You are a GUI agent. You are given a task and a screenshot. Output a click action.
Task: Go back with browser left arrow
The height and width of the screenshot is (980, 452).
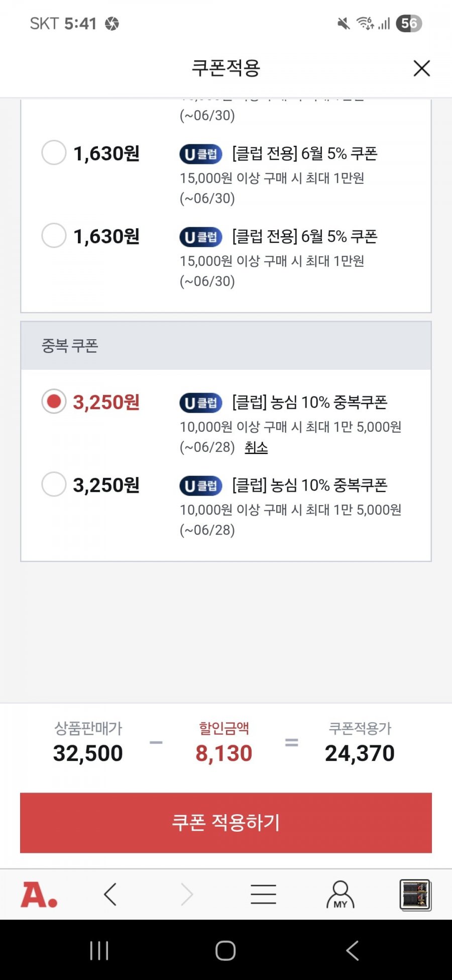coord(110,895)
